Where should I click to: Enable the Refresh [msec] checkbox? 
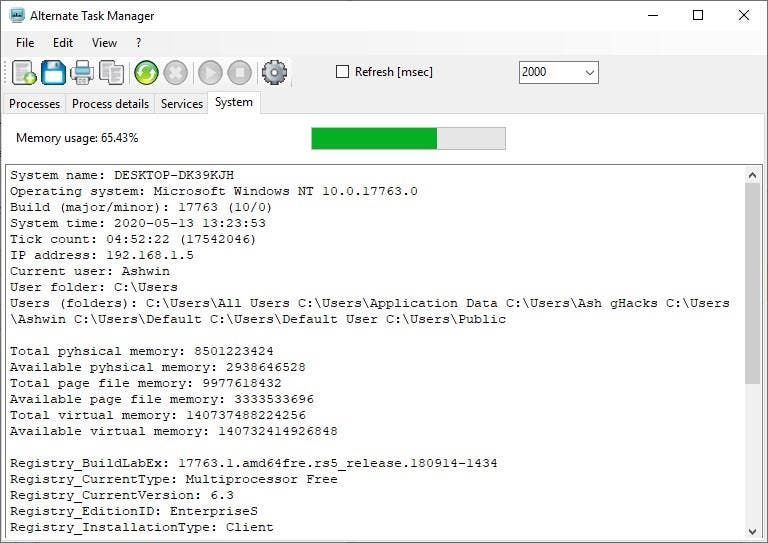(342, 71)
